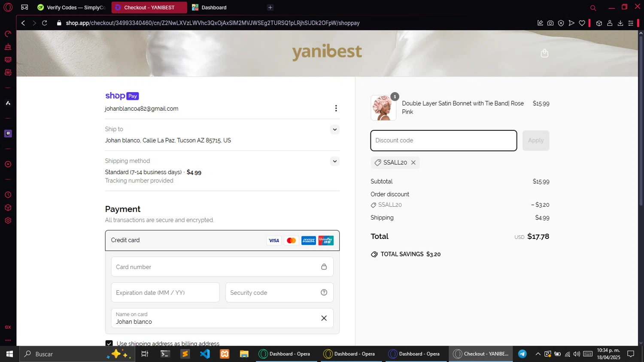Open the GX Cleaner broom sidebar icon
The height and width of the screenshot is (362, 644).
coord(8,47)
